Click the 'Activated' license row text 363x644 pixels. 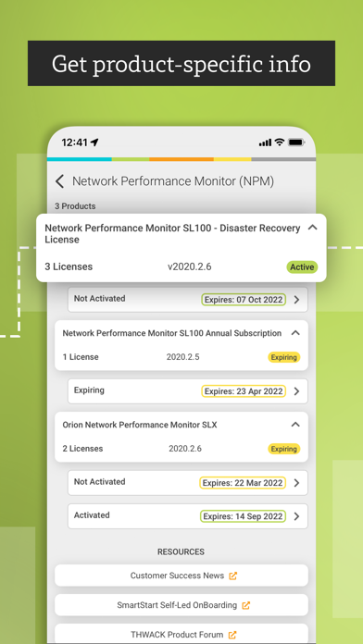[92, 515]
